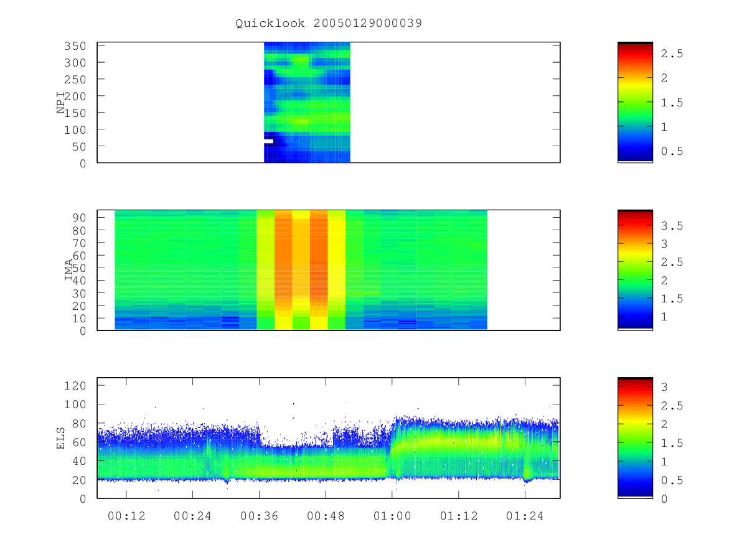Select the NPI color scale bar
This screenshot has width=747, height=560.
coord(635,102)
